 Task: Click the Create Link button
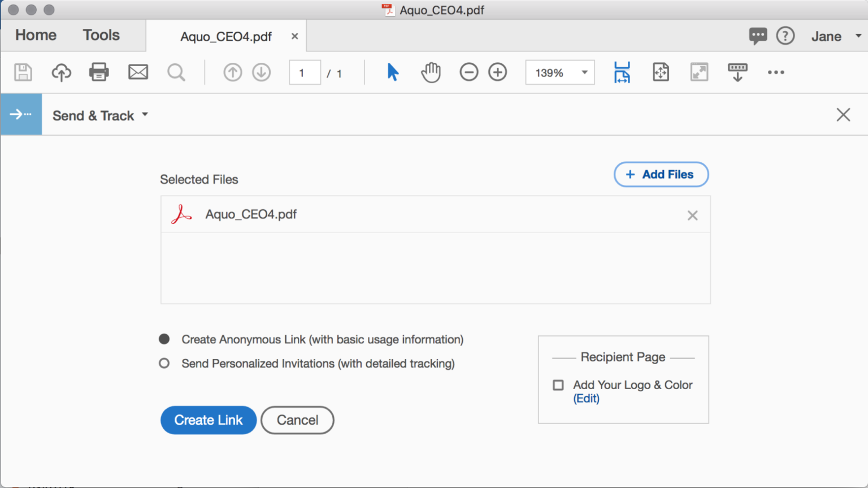click(x=209, y=420)
